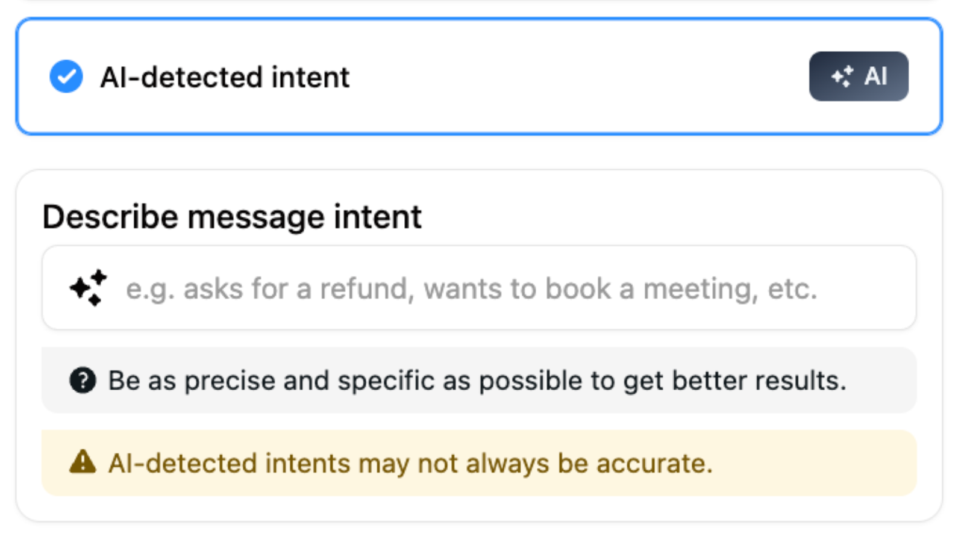Click the sparkle icon on the AI badge
Viewport: 964px width, 560px height.
842,76
